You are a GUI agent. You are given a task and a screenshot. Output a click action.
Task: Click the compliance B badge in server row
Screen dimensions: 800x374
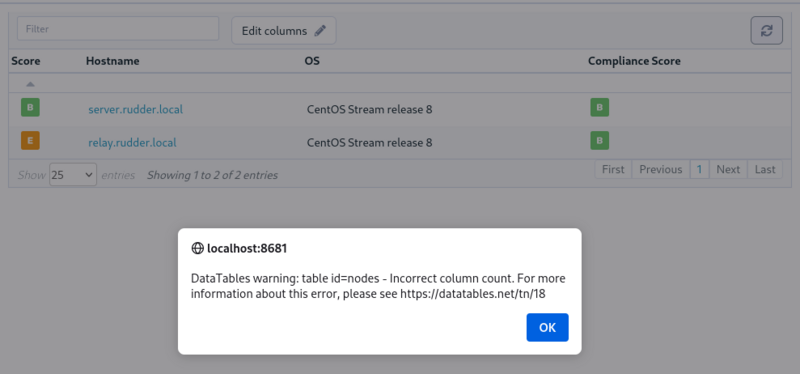(599, 108)
